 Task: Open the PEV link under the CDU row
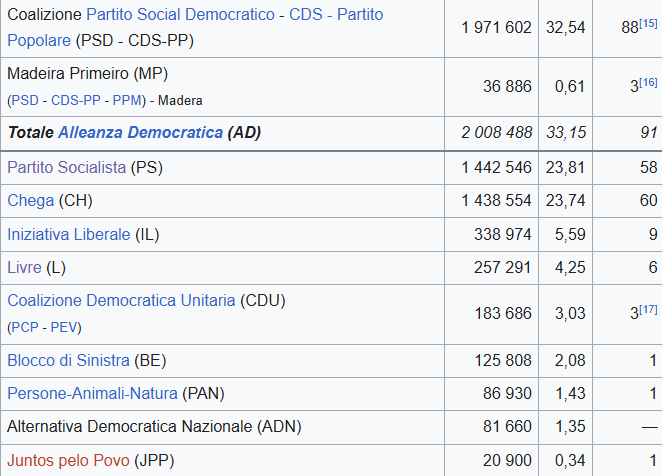coord(65,327)
